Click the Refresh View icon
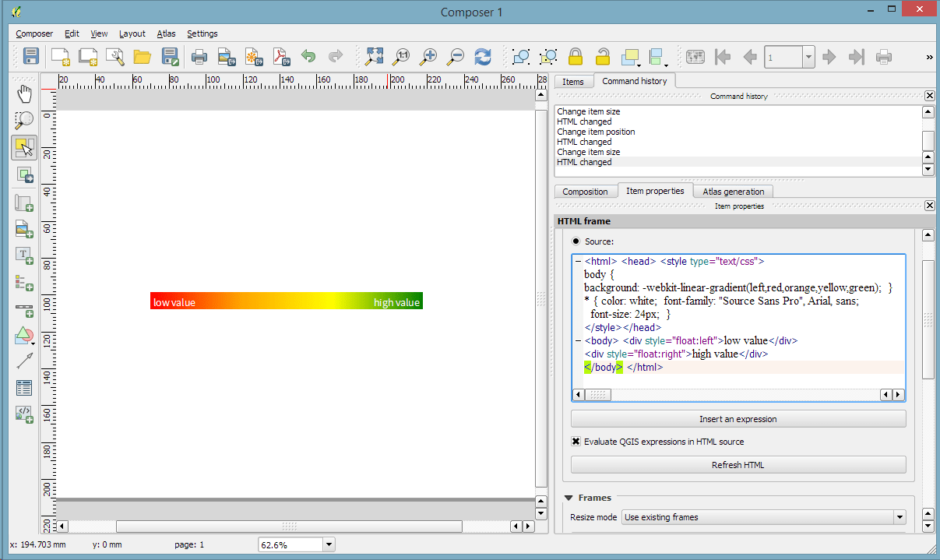 482,56
